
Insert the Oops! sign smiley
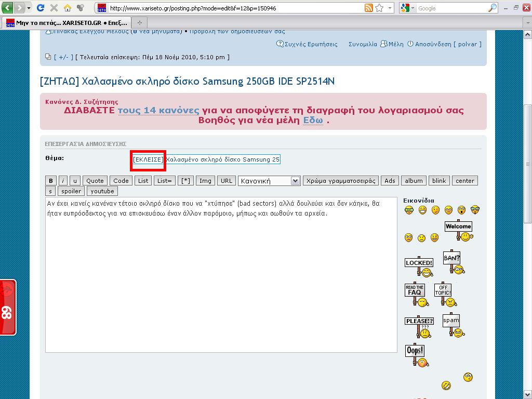[417, 355]
